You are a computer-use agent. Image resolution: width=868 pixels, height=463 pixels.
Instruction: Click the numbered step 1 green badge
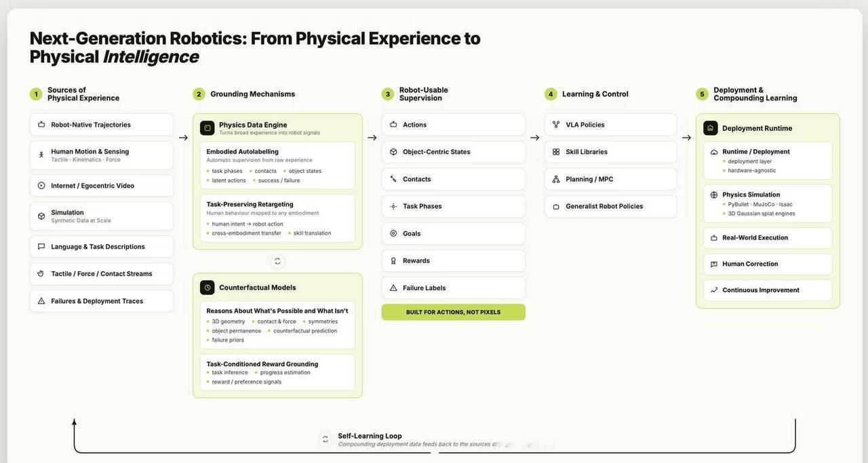tap(36, 94)
